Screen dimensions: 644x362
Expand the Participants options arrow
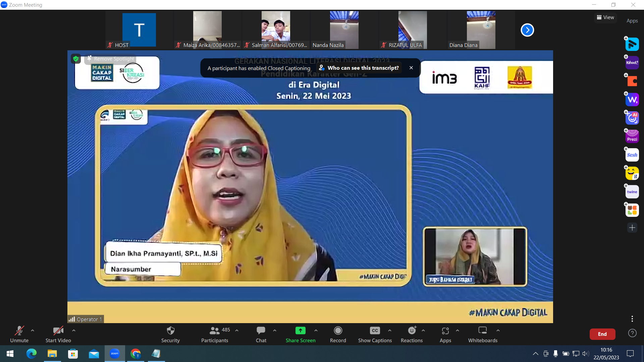click(x=237, y=330)
